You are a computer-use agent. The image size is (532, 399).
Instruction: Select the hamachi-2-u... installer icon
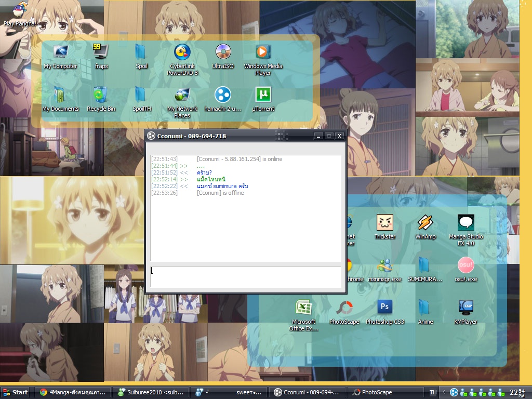(223, 99)
